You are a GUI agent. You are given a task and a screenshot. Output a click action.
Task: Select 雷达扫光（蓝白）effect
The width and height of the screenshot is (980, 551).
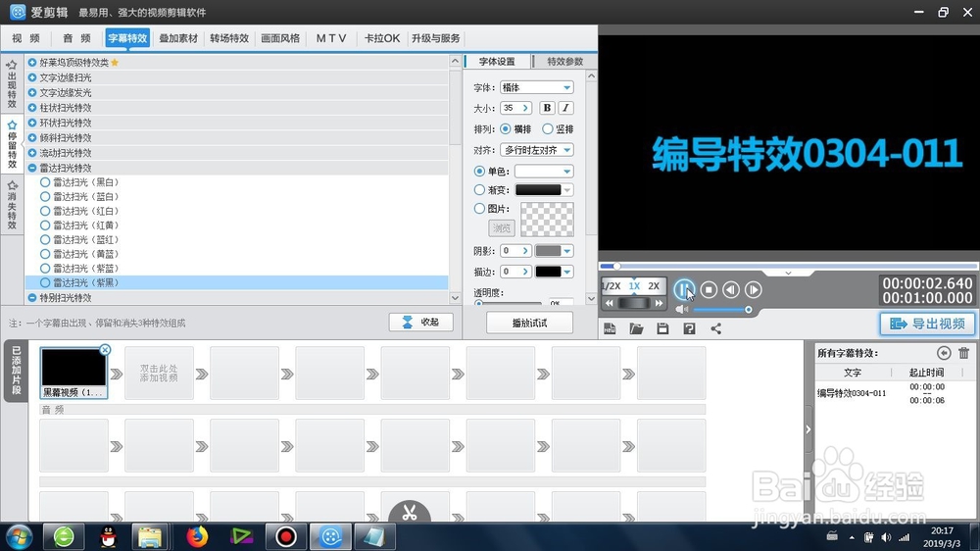point(78,196)
